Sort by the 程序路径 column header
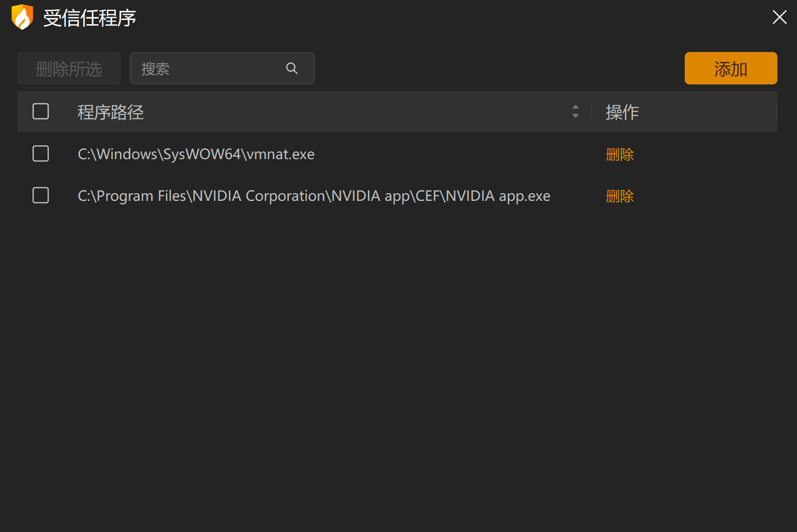This screenshot has height=532, width=797. (111, 112)
